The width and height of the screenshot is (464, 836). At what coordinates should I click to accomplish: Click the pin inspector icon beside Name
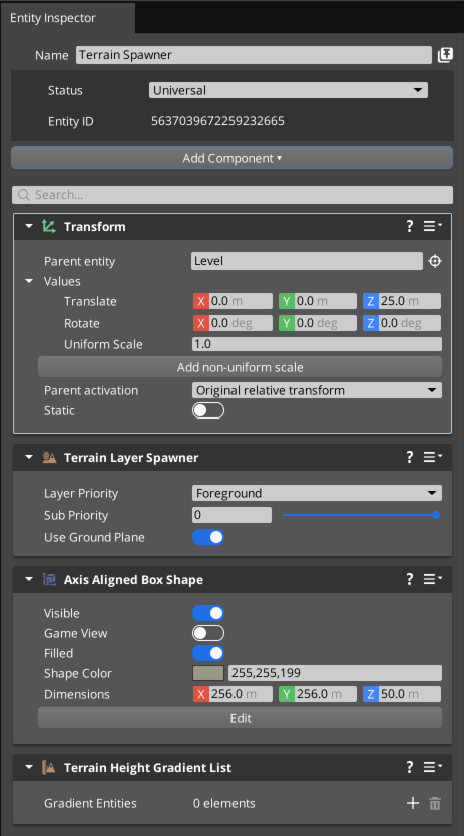coord(445,55)
